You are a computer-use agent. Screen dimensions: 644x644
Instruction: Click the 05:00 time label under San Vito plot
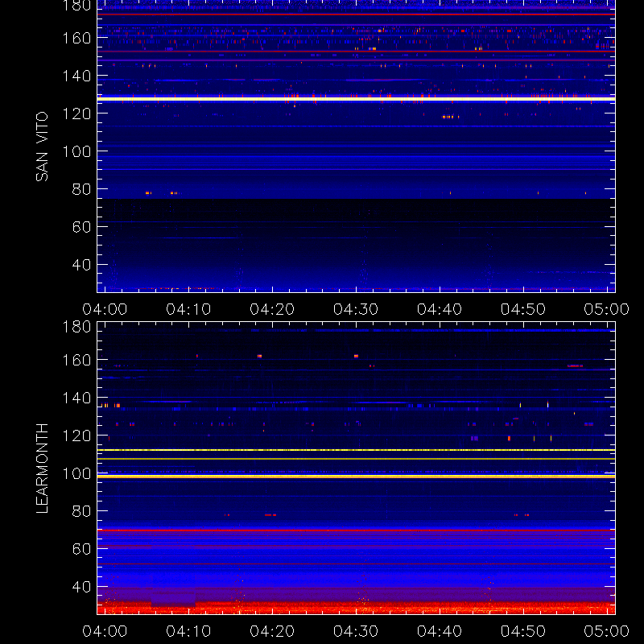(607, 309)
